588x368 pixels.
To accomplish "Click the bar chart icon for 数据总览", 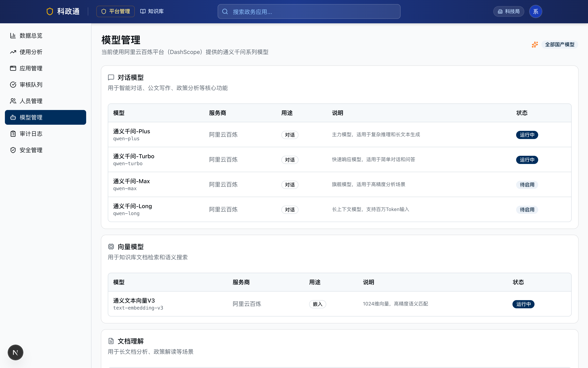I will [13, 36].
